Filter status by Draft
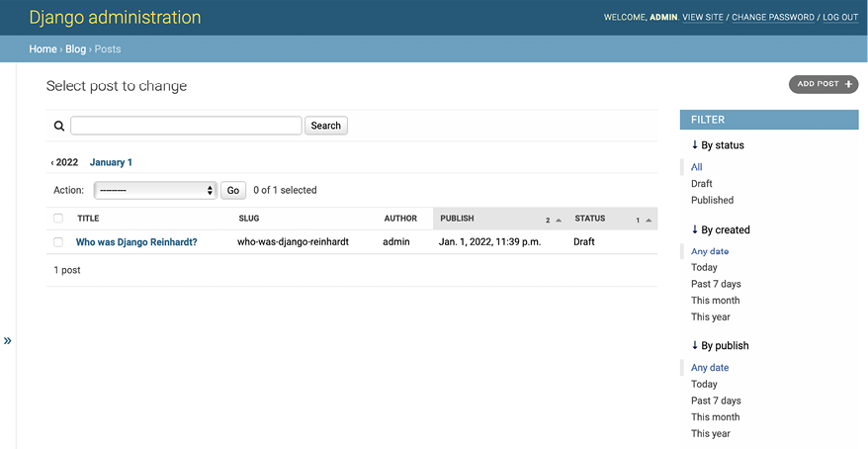Image resolution: width=868 pixels, height=449 pixels. click(701, 183)
